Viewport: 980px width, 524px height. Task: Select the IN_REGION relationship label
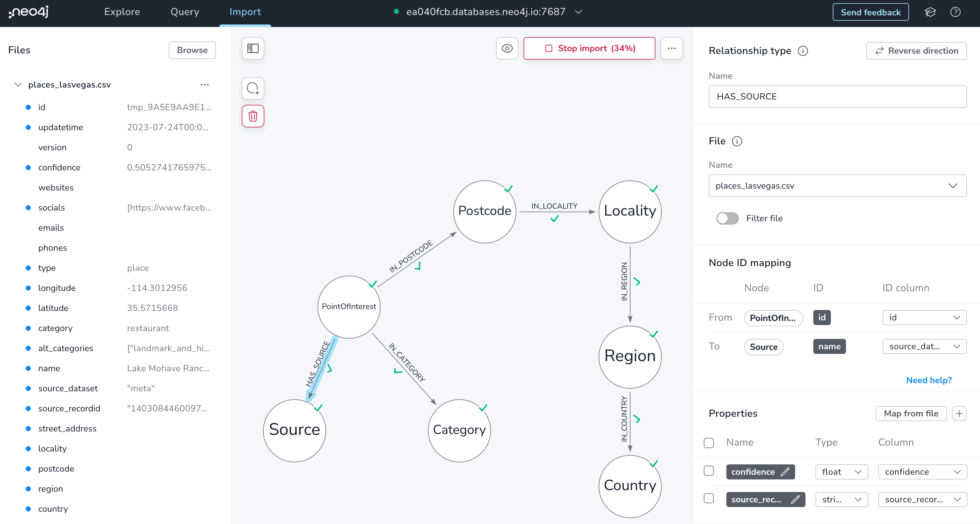click(x=624, y=282)
